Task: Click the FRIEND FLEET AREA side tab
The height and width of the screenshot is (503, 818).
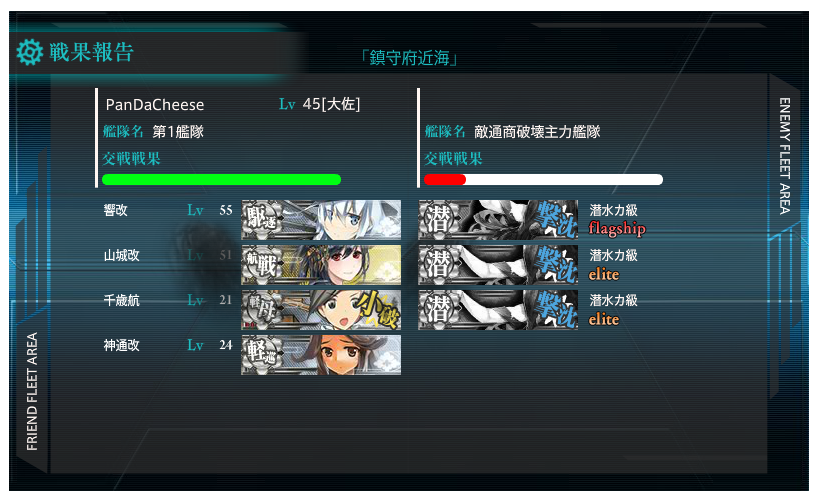Action: 32,391
